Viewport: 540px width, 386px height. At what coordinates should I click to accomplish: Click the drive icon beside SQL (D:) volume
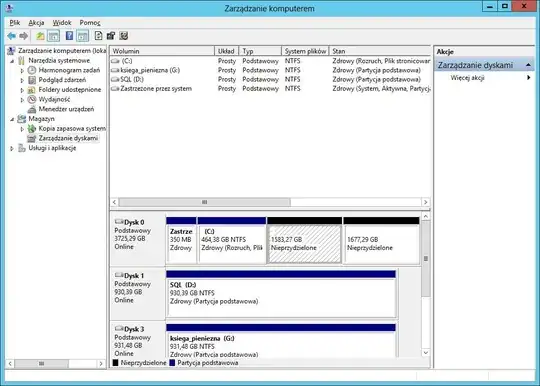coord(115,79)
